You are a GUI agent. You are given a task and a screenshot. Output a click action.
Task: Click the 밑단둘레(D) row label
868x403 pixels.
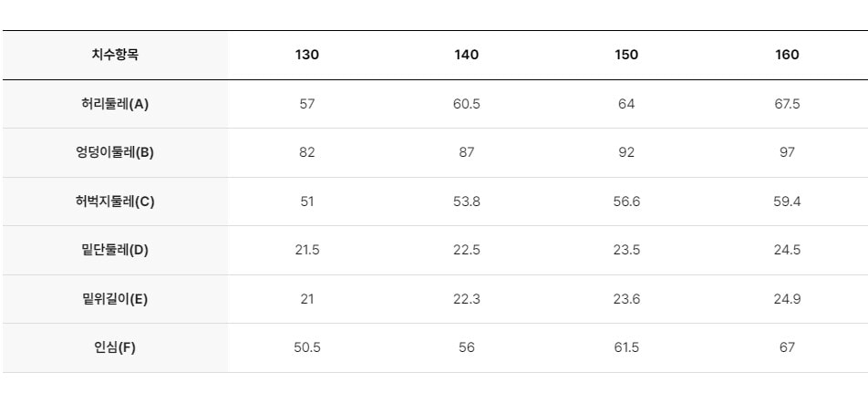click(x=115, y=250)
